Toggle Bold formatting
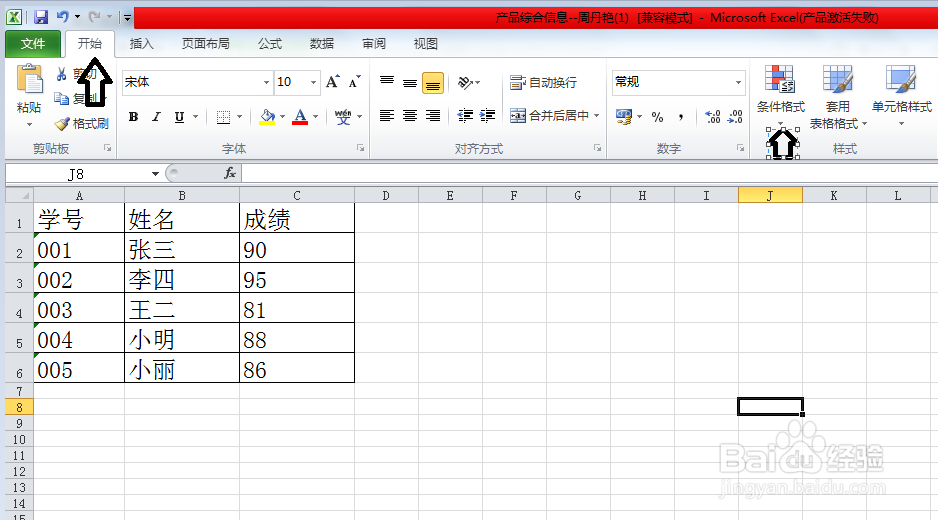The height and width of the screenshot is (520, 938). (x=133, y=117)
